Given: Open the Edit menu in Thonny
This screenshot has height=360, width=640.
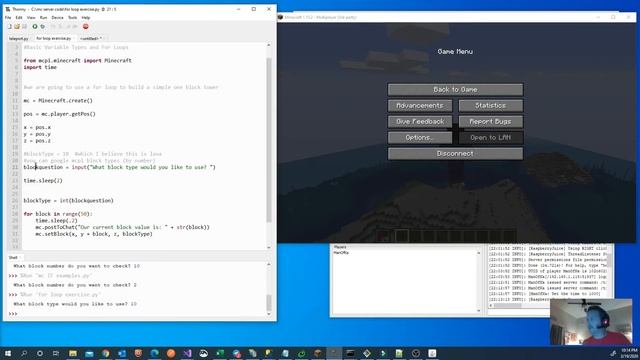Looking at the screenshot, I should coord(19,18).
